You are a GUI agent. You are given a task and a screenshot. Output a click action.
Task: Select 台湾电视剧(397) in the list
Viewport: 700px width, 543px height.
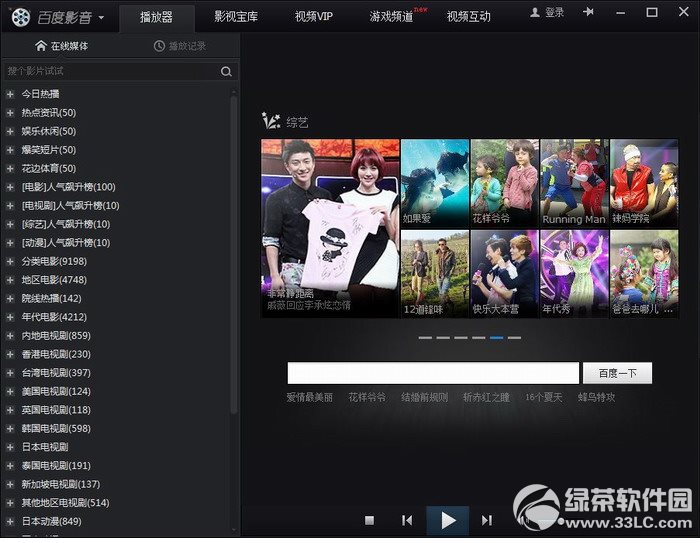(56, 373)
